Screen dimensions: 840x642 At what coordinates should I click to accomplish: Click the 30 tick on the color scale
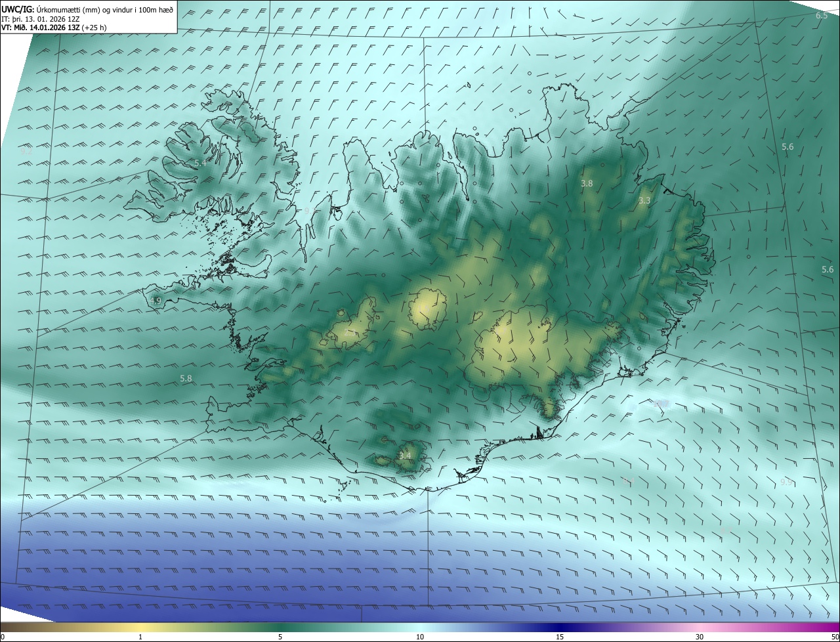click(700, 637)
